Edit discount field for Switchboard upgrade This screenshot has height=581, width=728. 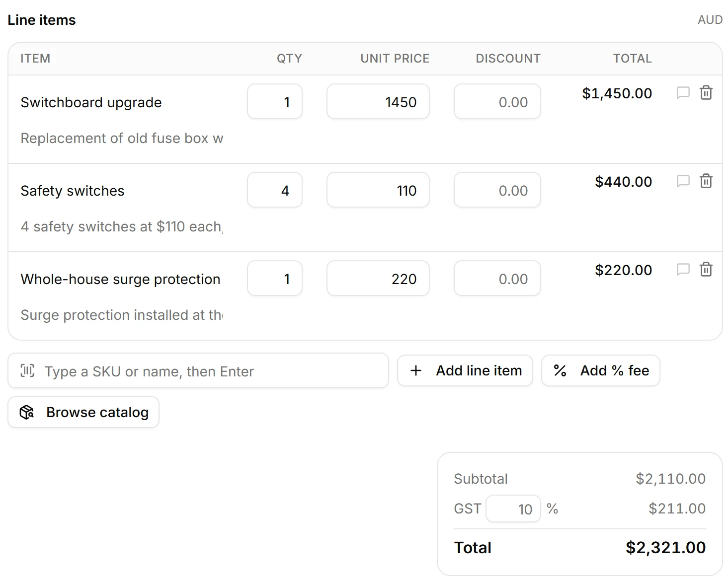497,101
